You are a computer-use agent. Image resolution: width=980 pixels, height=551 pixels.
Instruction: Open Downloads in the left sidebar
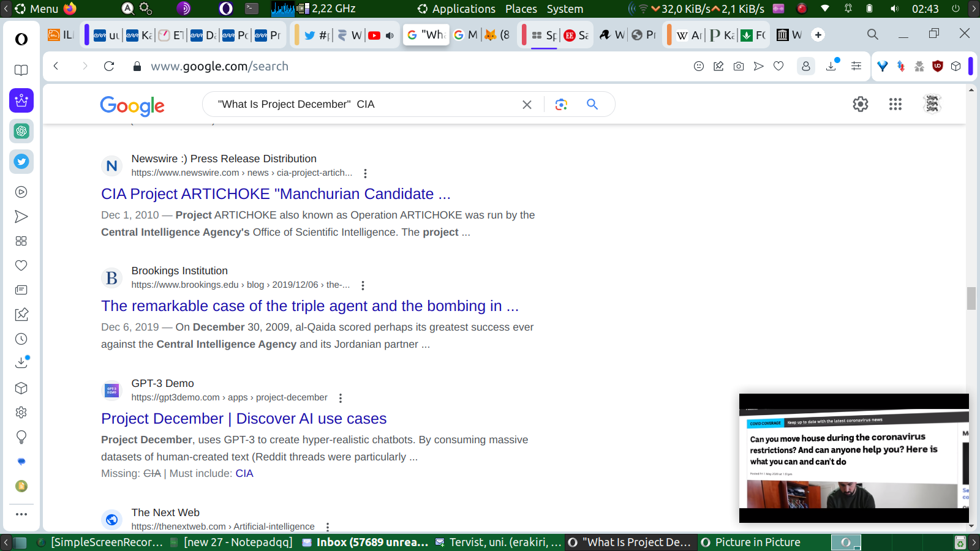[x=21, y=362]
